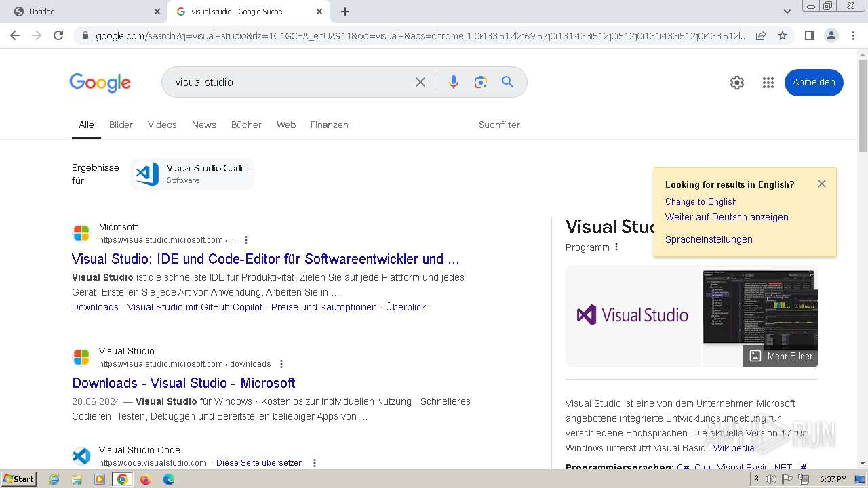
Task: Open knowledge panel Programm options menu
Action: pos(616,247)
